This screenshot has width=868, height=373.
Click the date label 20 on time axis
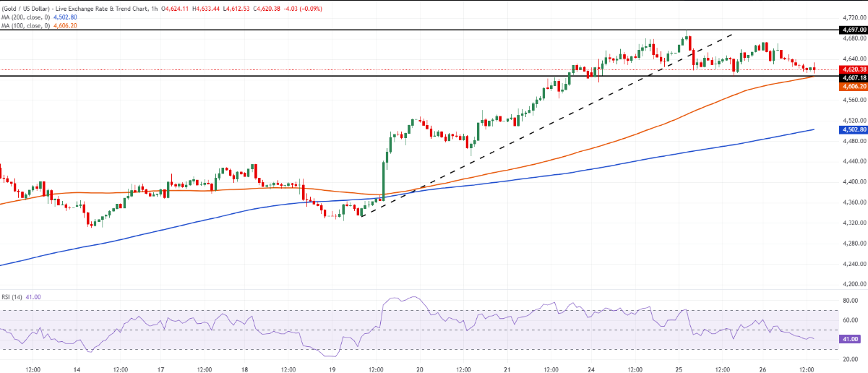(420, 366)
